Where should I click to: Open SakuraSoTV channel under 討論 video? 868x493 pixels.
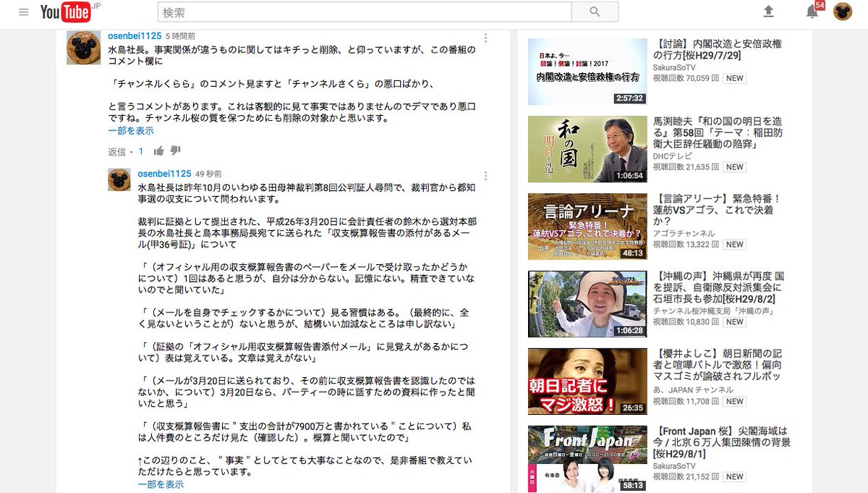pos(676,67)
